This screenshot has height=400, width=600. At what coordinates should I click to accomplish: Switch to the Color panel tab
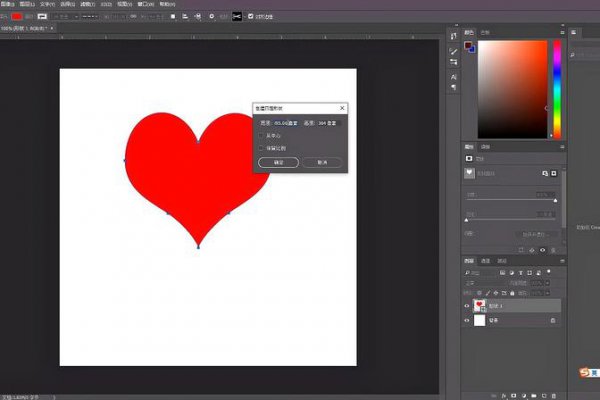[x=469, y=33]
